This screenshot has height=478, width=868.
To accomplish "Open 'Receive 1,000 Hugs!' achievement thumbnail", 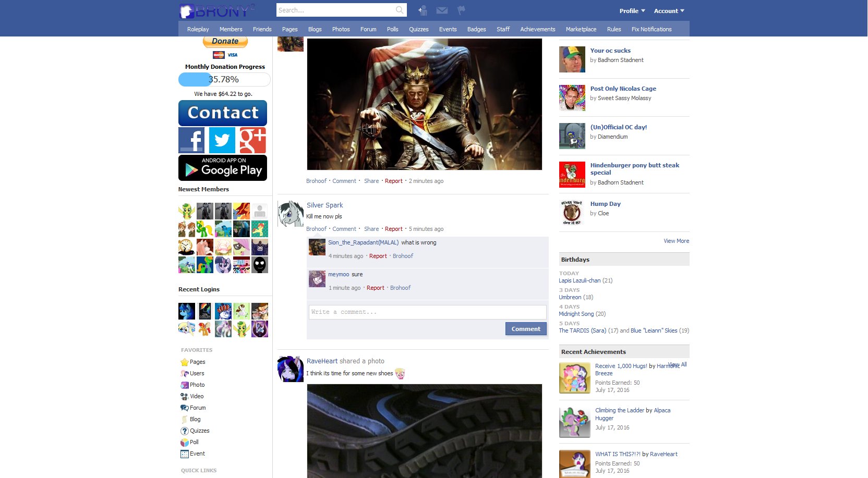I will pyautogui.click(x=575, y=378).
